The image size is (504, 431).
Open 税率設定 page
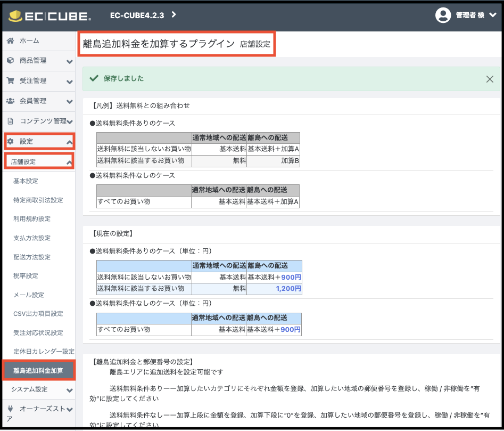26,275
